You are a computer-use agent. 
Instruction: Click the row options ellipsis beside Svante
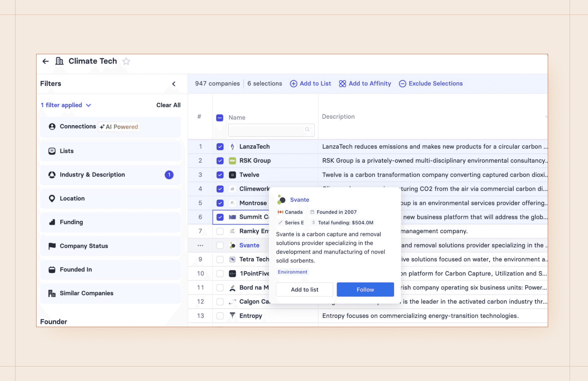pos(200,245)
